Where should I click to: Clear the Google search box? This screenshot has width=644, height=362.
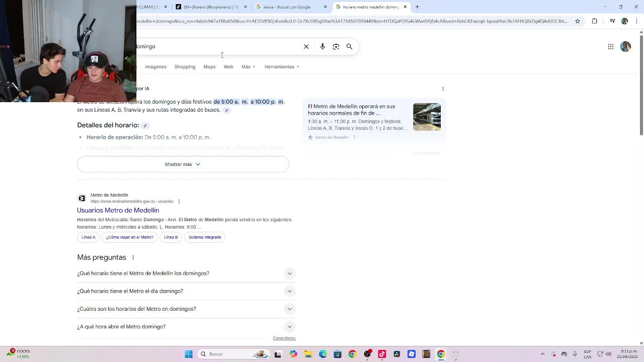point(306,47)
